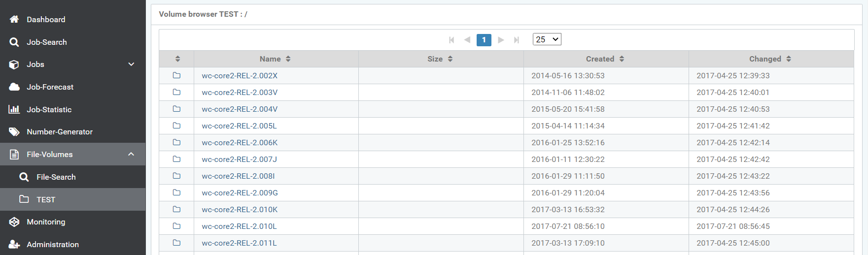Expand the Jobs submenu chevron
The image size is (868, 255).
click(131, 64)
